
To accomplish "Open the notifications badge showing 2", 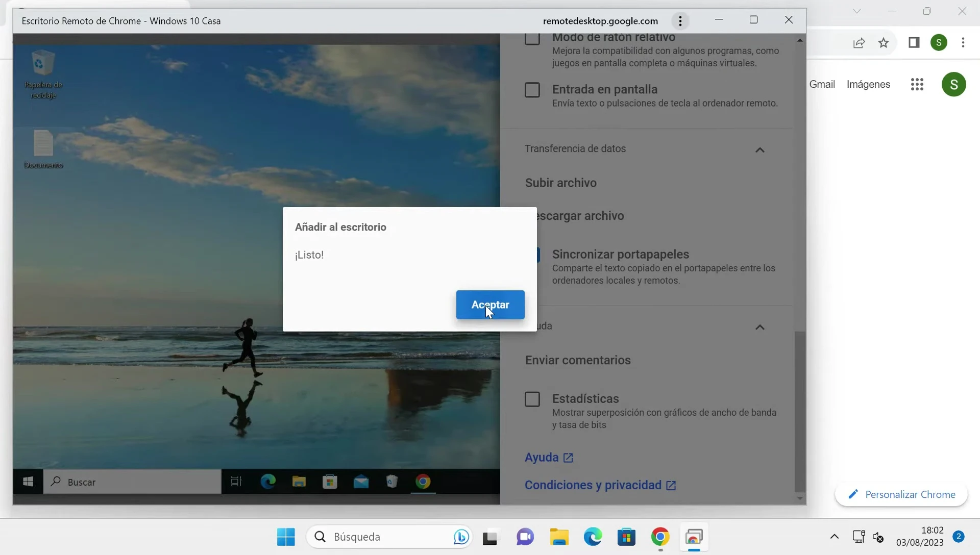I will pyautogui.click(x=959, y=536).
